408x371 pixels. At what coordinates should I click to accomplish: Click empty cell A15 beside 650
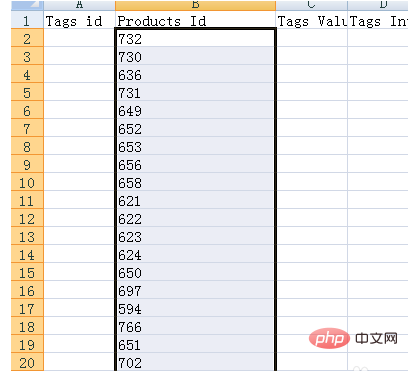pyautogui.click(x=79, y=273)
